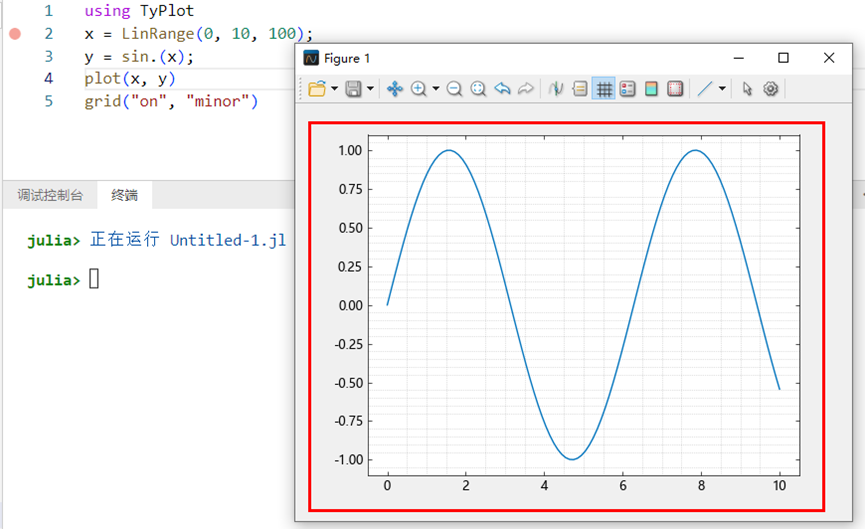Expand the line tool dropdown arrow
This screenshot has height=529, width=865.
coord(722,89)
